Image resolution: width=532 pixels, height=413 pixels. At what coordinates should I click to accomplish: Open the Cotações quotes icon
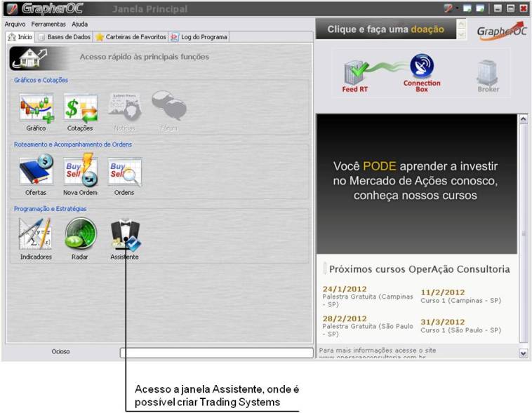[x=81, y=109]
